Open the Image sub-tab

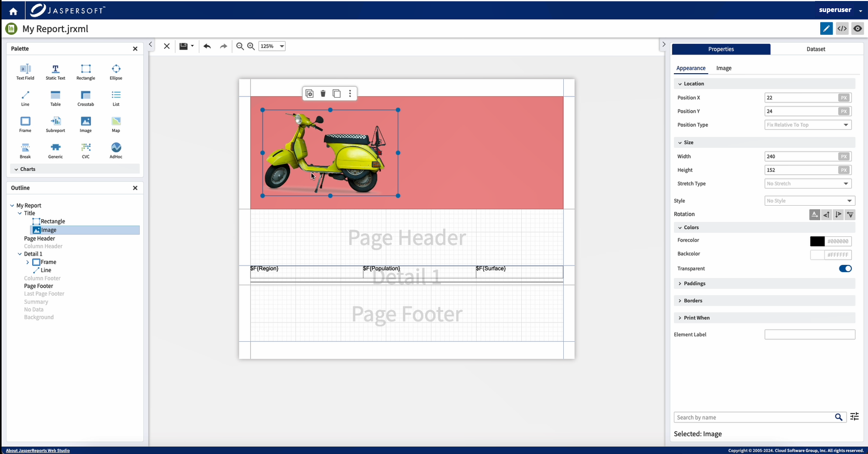(724, 68)
